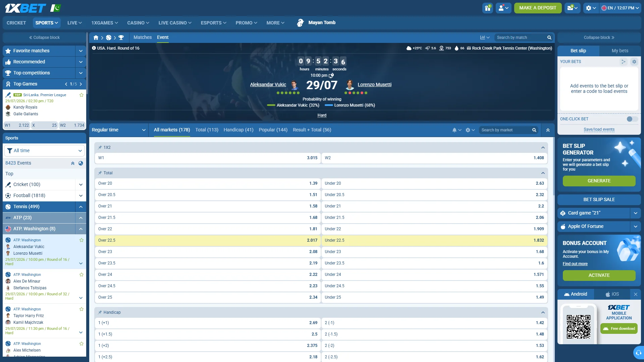This screenshot has width=644, height=362.
Task: Open the Save/load events link
Action: (599, 130)
